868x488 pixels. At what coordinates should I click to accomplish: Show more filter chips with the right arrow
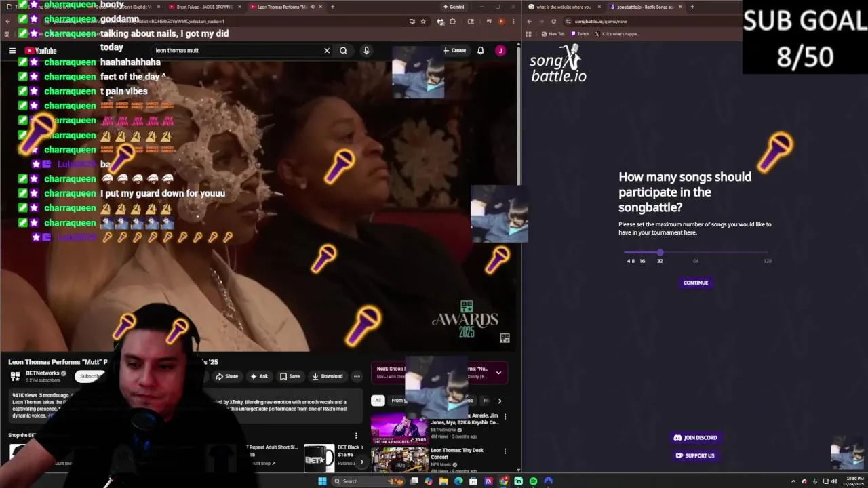coord(500,401)
